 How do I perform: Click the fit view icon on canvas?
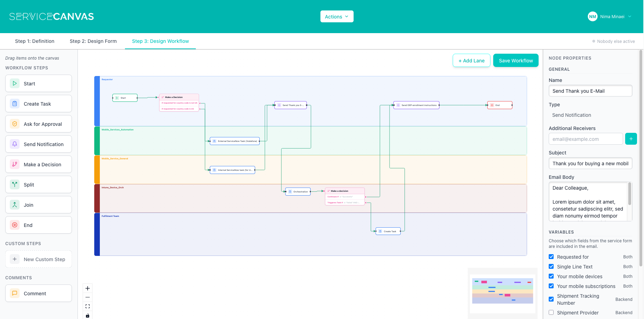pos(88,306)
